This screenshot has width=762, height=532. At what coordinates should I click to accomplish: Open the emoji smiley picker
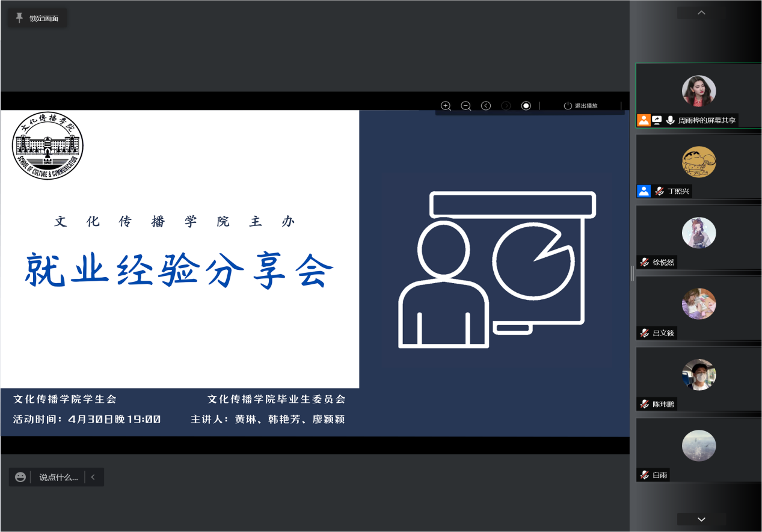click(20, 477)
